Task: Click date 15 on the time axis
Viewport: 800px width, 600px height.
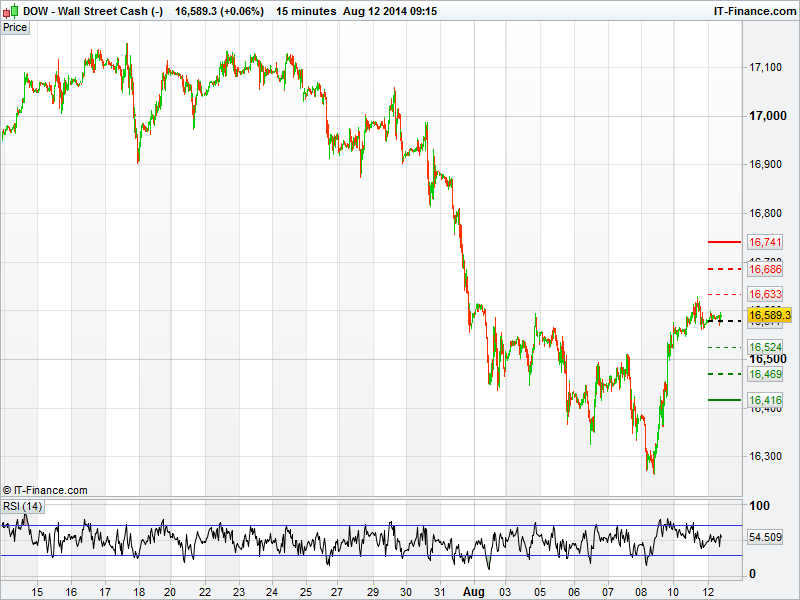Action: coord(37,592)
